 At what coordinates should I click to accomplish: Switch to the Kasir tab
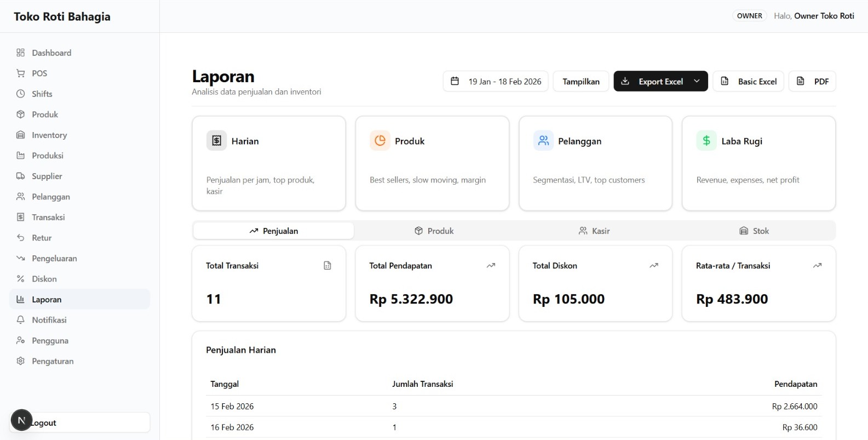tap(594, 231)
